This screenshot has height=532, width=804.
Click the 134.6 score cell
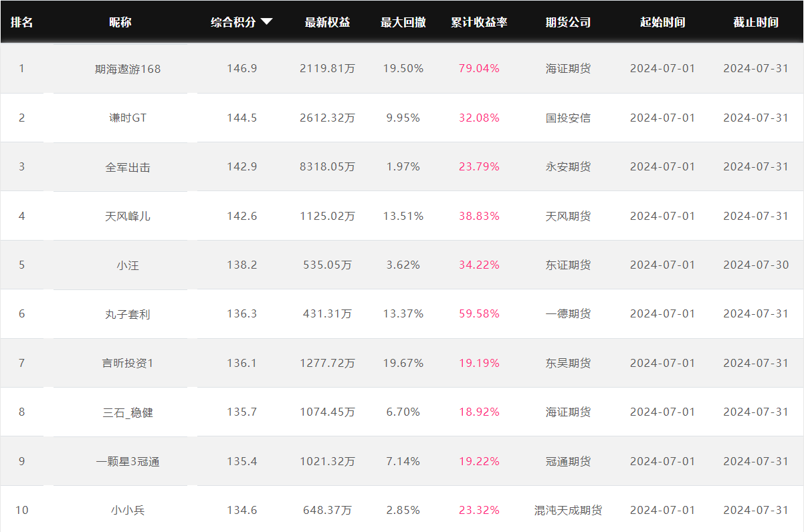[x=242, y=510]
